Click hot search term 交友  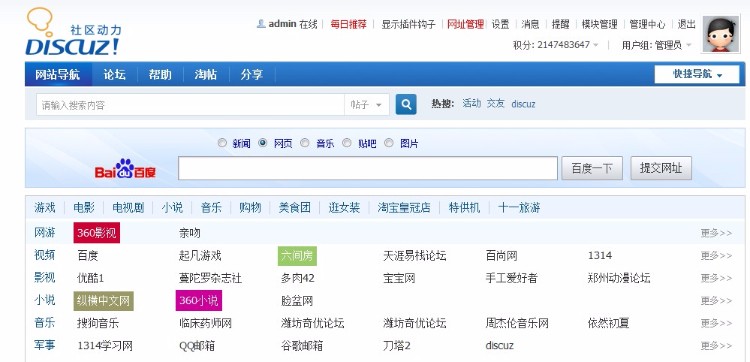pos(496,103)
